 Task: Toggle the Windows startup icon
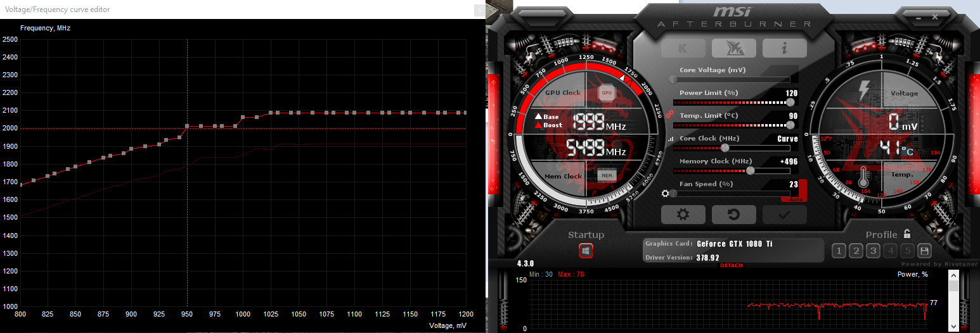click(586, 251)
